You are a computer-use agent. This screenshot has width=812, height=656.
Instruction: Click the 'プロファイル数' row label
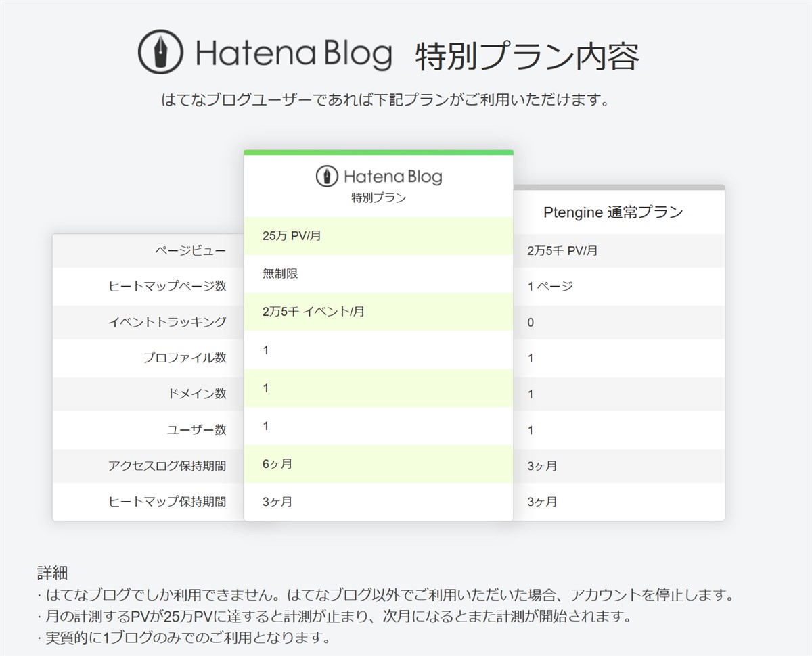coord(185,358)
